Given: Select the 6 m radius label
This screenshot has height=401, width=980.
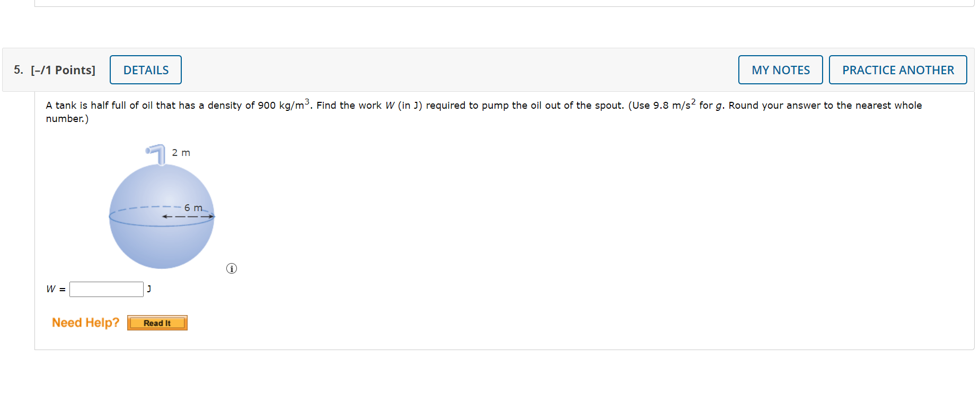Looking at the screenshot, I should (193, 208).
